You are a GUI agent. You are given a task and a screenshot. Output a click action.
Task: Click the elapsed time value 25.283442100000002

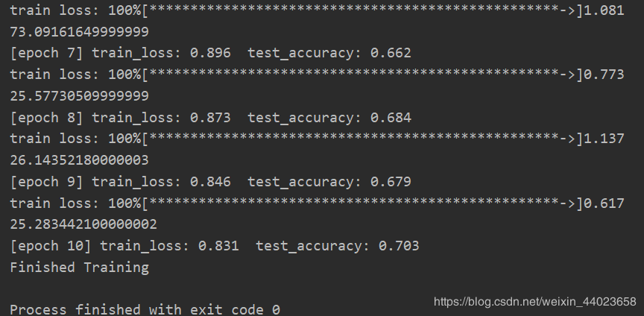(x=83, y=224)
